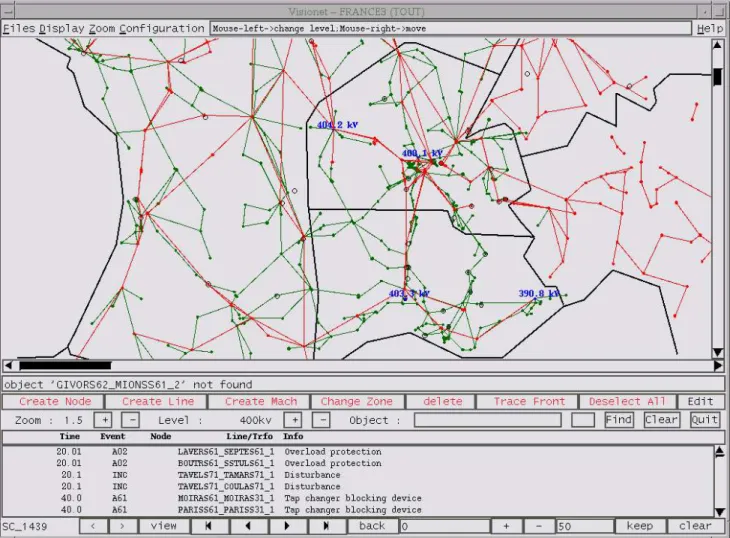Click the horizontal map scrollbar thumb

point(65,365)
